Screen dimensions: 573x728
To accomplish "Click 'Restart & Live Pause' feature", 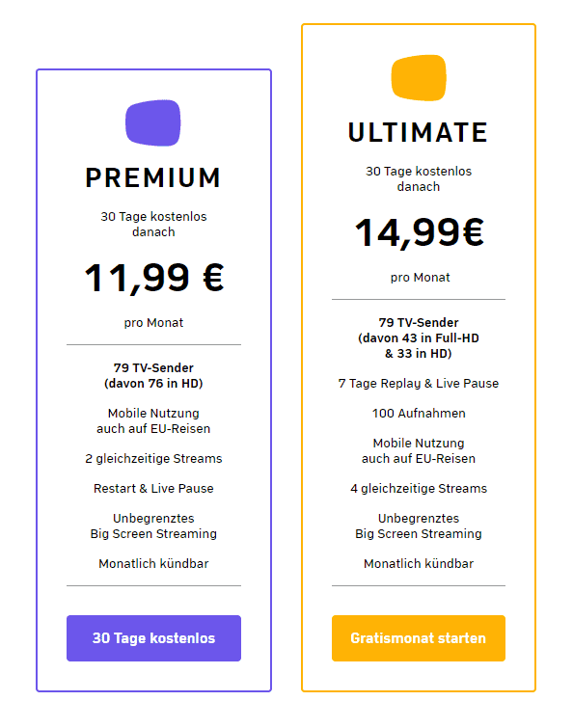I will click(153, 489).
